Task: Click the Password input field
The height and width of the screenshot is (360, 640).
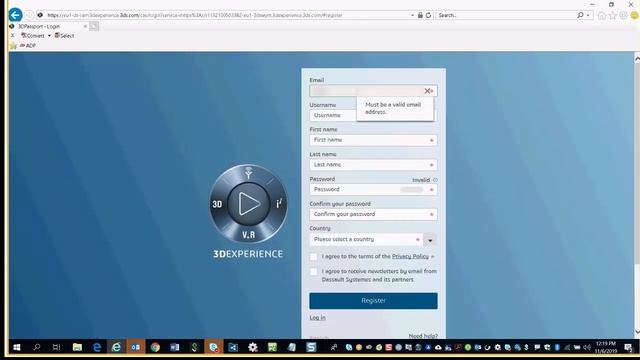Action: coord(373,190)
